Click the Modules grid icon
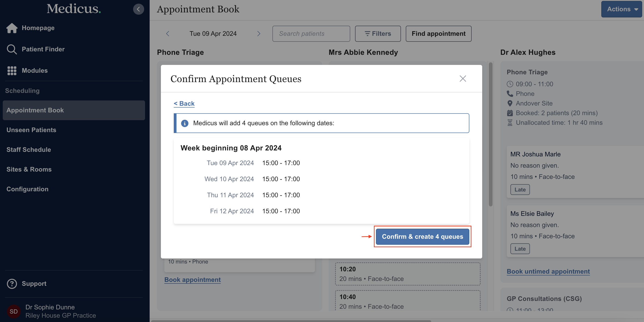 [12, 70]
